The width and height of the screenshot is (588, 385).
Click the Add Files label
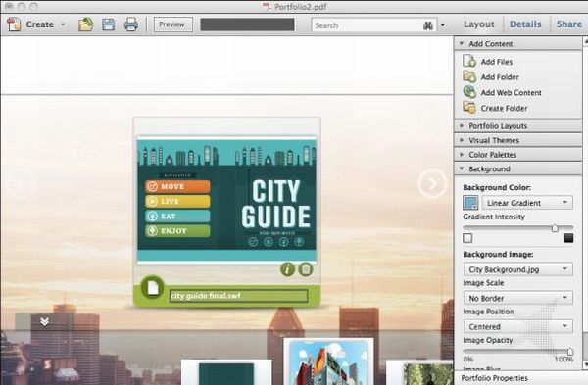pos(497,62)
